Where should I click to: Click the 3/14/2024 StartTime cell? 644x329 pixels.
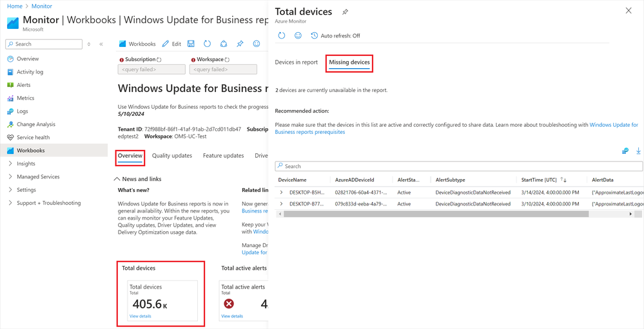click(549, 193)
